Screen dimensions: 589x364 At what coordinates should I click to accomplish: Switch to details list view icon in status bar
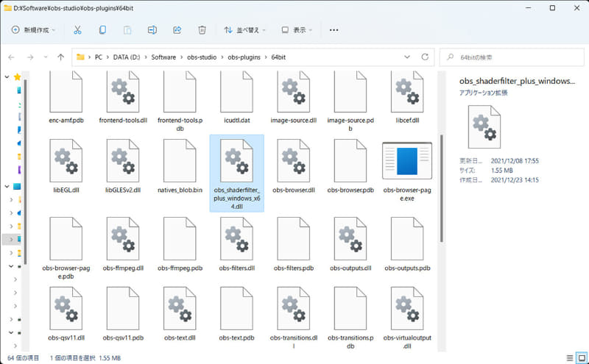(569, 357)
